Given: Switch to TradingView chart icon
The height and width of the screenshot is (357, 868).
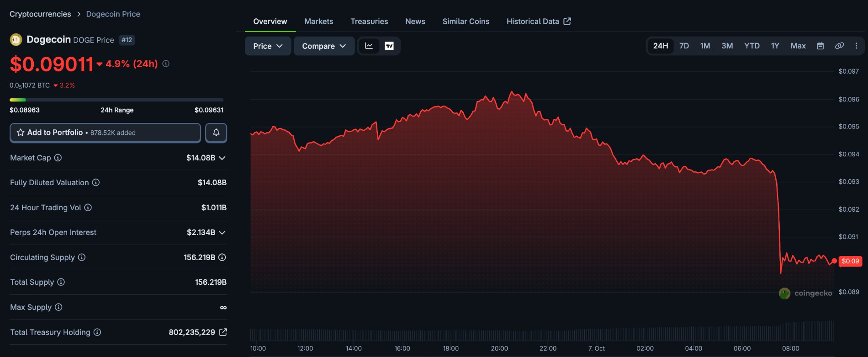Looking at the screenshot, I should [x=389, y=46].
